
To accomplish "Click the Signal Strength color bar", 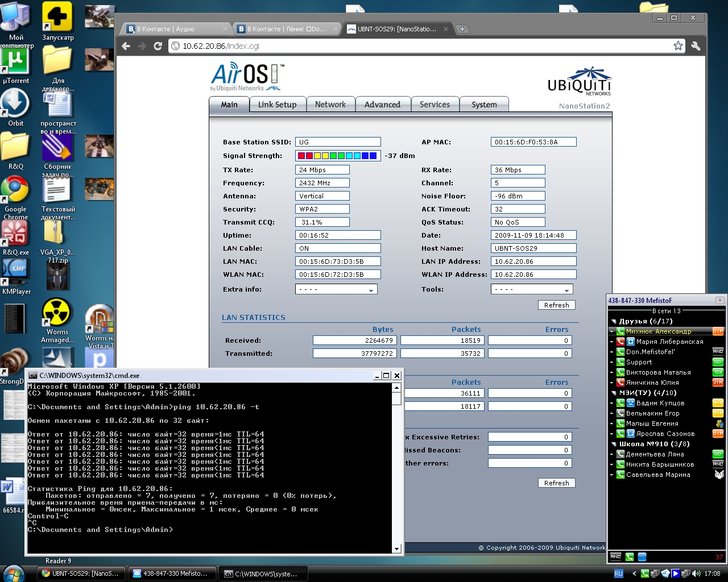I will 338,156.
